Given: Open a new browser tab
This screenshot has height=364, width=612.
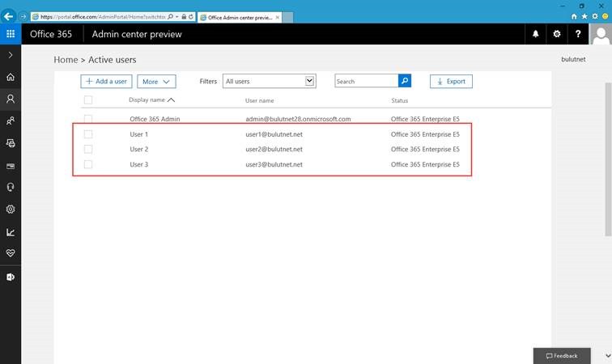Looking at the screenshot, I should click(287, 17).
